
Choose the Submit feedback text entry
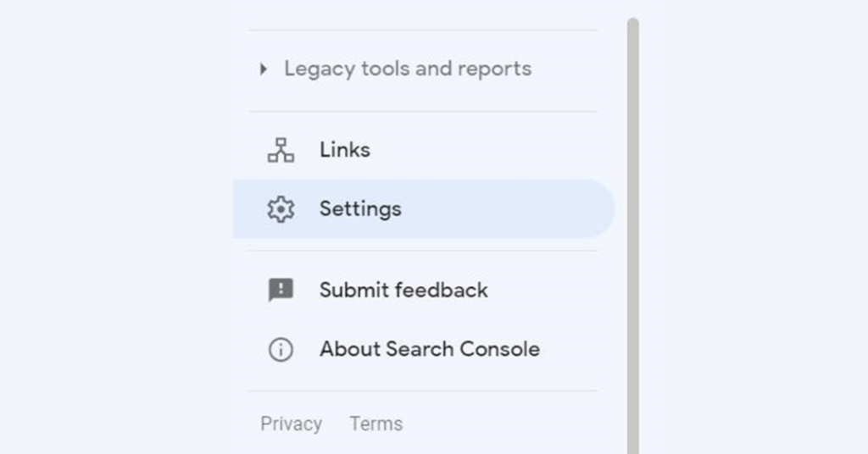coord(403,290)
